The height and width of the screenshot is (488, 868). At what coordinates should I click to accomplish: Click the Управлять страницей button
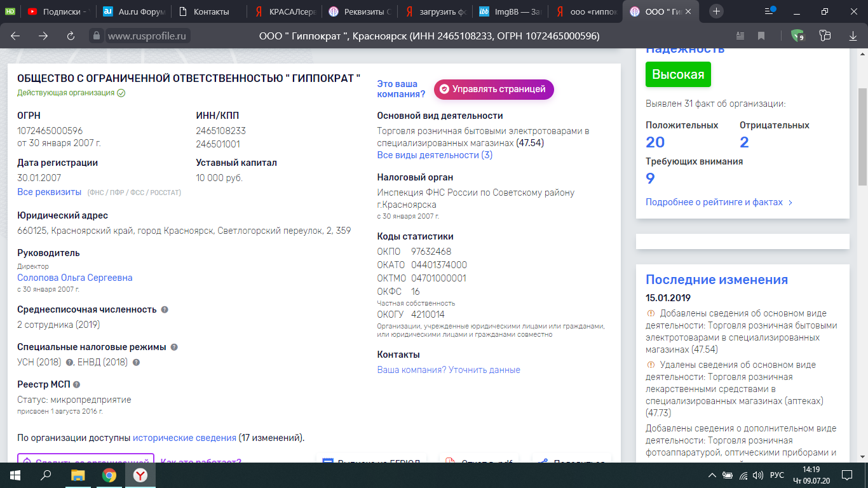[494, 89]
